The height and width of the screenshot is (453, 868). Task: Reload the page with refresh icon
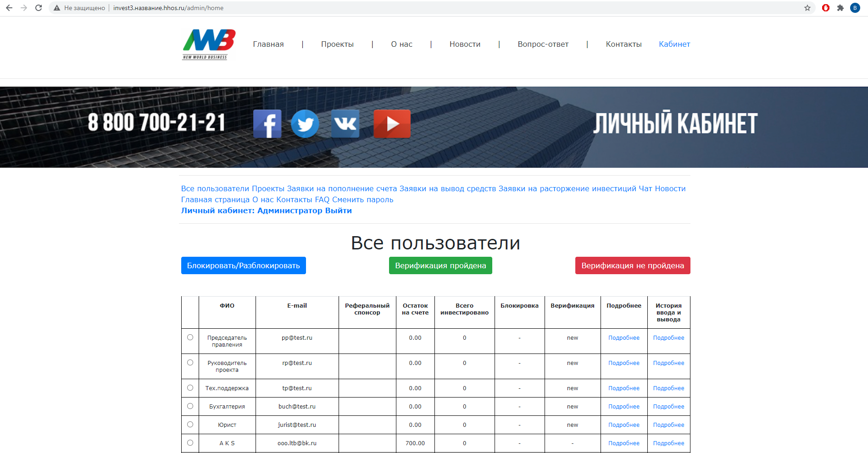click(39, 8)
